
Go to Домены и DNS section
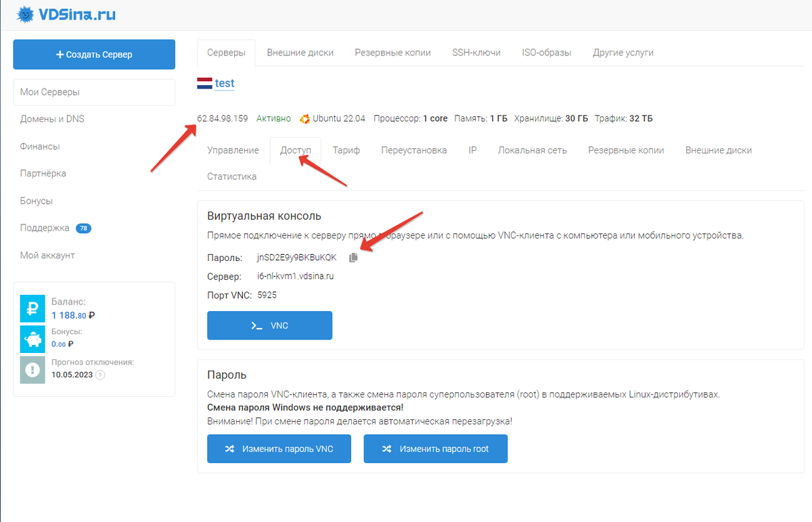[x=53, y=118]
